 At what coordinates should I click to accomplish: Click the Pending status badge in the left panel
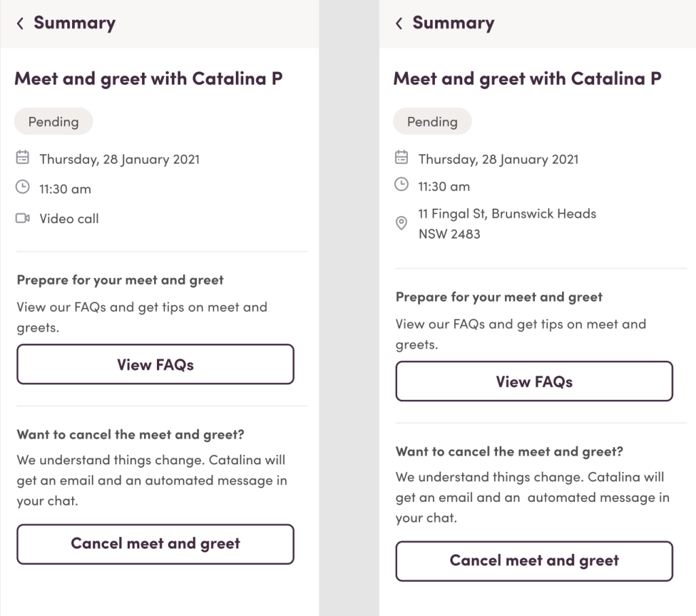(x=54, y=122)
